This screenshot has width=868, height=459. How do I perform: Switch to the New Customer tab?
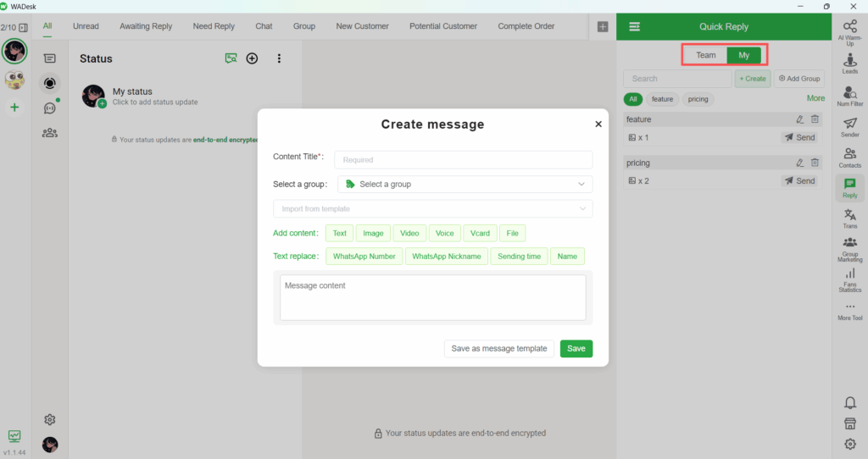coord(362,26)
